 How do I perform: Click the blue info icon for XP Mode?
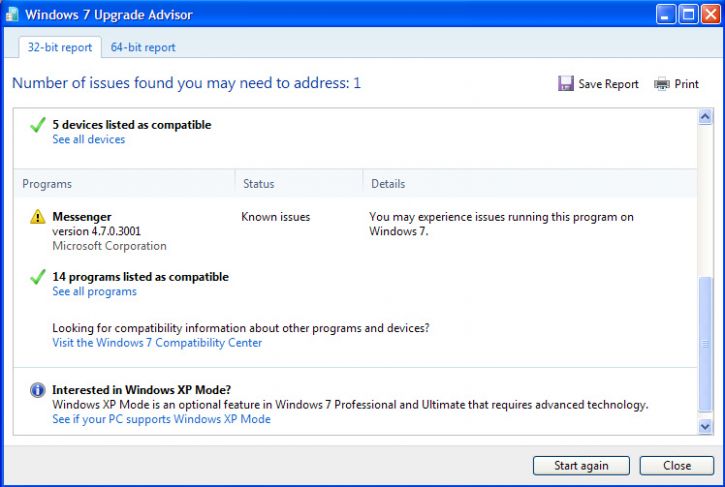pyautogui.click(x=37, y=390)
